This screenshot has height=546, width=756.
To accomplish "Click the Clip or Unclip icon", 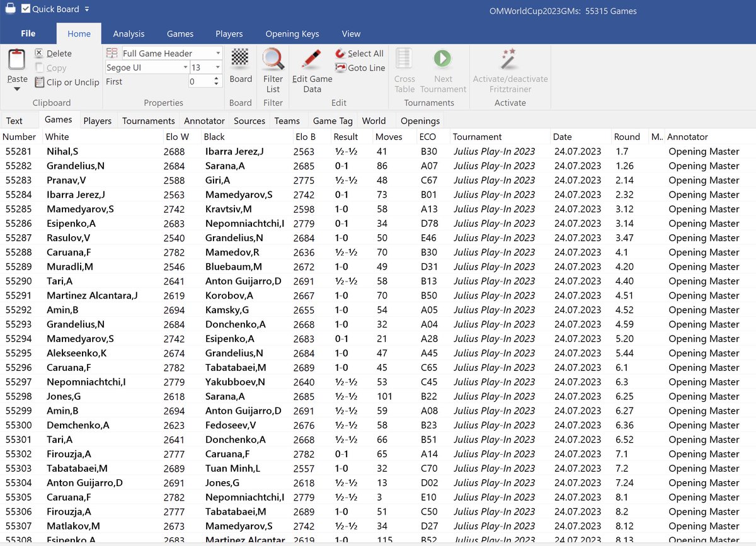I will [x=39, y=82].
